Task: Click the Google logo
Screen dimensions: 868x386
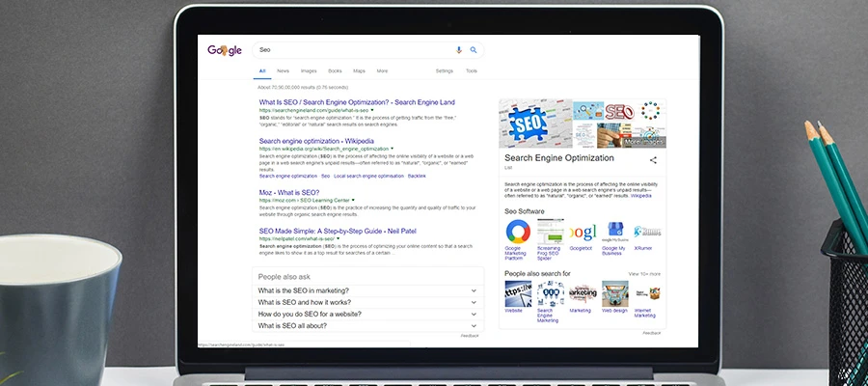Action: tap(225, 51)
